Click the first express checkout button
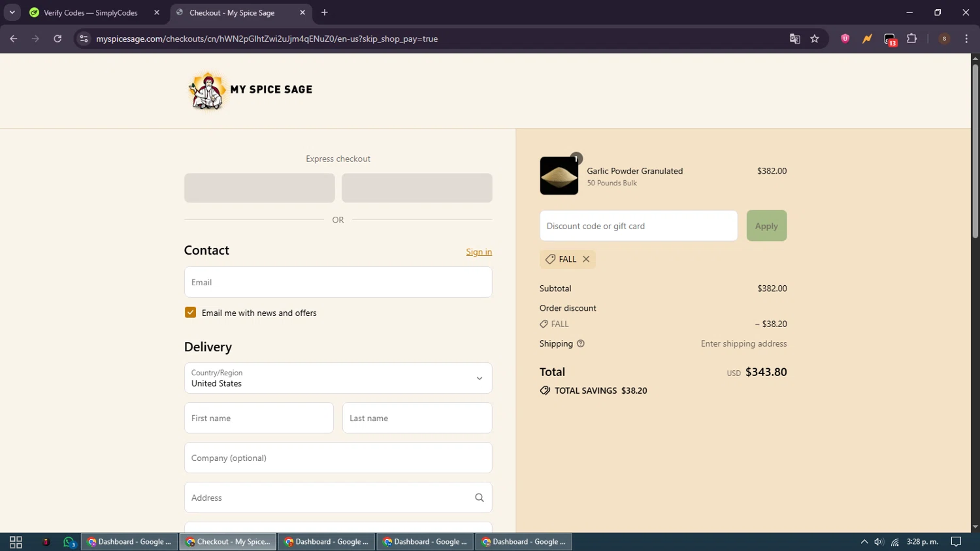This screenshot has height=551, width=980. [x=259, y=188]
